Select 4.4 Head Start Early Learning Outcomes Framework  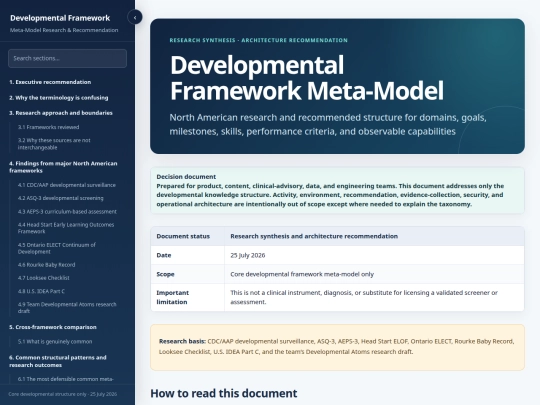66,228
